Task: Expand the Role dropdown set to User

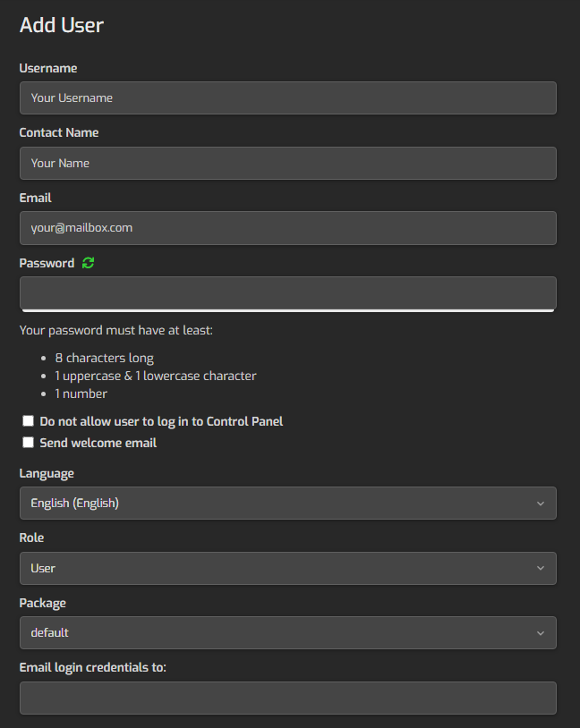Action: 287,568
